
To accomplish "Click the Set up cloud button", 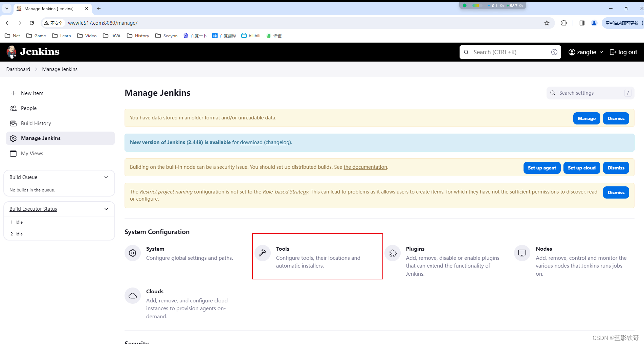I will pos(581,168).
